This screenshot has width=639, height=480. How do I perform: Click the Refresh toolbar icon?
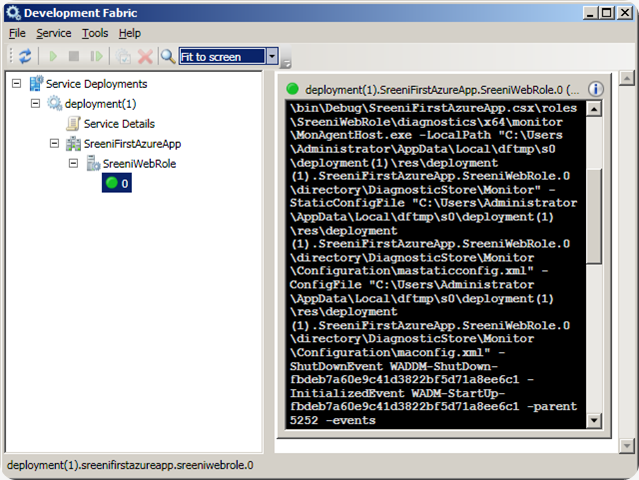pyautogui.click(x=25, y=56)
